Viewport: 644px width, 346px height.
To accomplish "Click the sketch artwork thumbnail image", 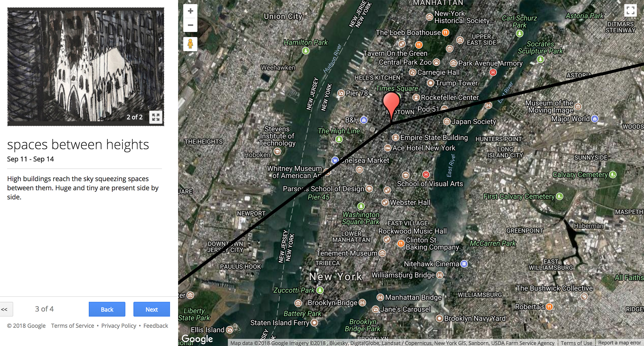I will (86, 67).
